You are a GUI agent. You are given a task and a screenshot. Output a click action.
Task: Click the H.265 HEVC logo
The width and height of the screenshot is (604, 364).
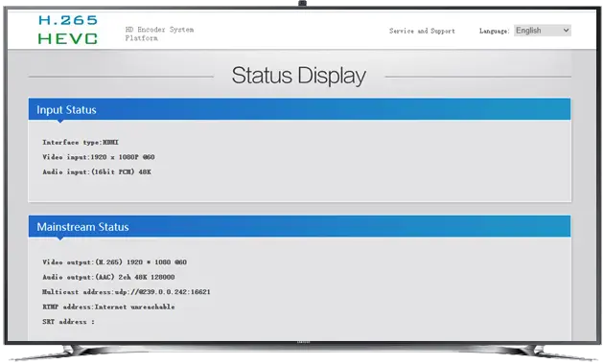pos(68,30)
